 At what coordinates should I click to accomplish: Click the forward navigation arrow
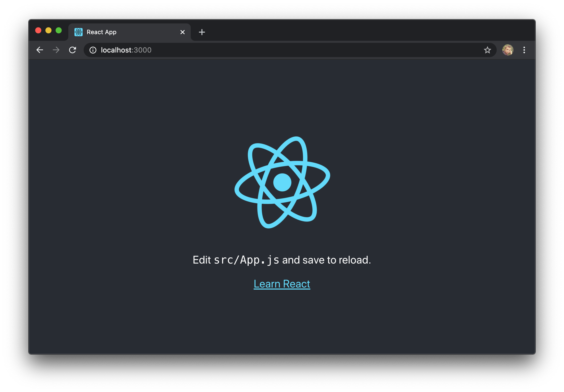(x=56, y=50)
